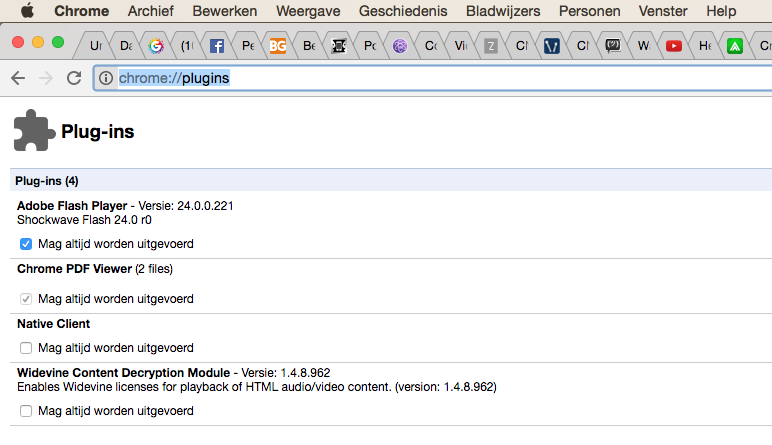The height and width of the screenshot is (445, 772).
Task: Switch to the orange BG tab
Action: point(278,46)
